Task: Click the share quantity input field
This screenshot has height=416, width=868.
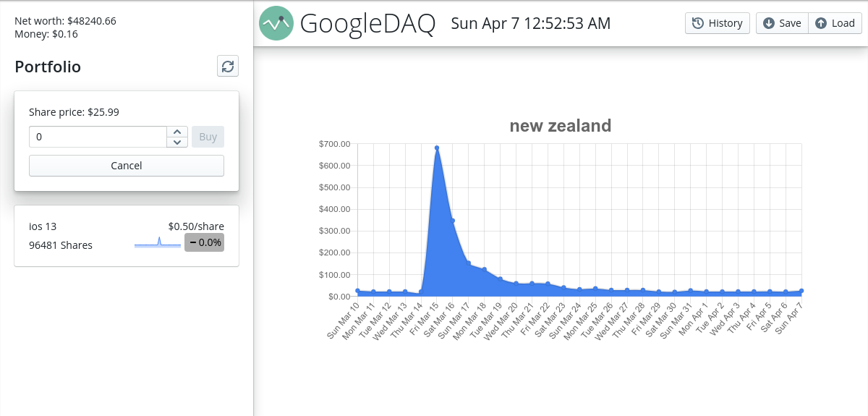Action: coord(98,137)
